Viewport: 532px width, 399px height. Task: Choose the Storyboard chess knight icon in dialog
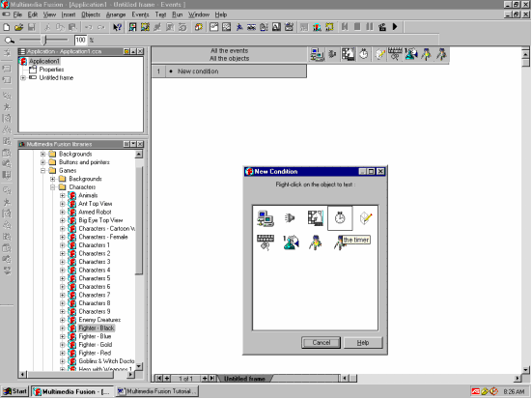pos(315,218)
